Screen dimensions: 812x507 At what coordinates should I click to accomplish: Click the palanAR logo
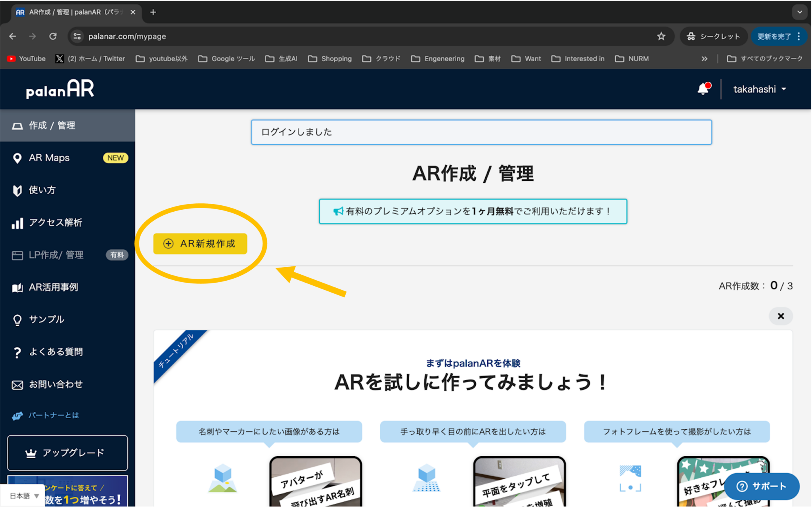pos(59,89)
